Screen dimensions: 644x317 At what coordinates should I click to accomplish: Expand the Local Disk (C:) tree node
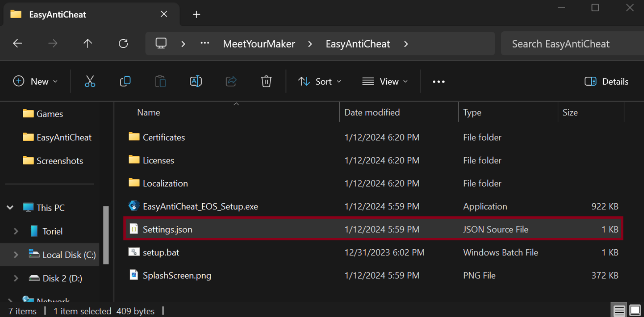pos(16,255)
